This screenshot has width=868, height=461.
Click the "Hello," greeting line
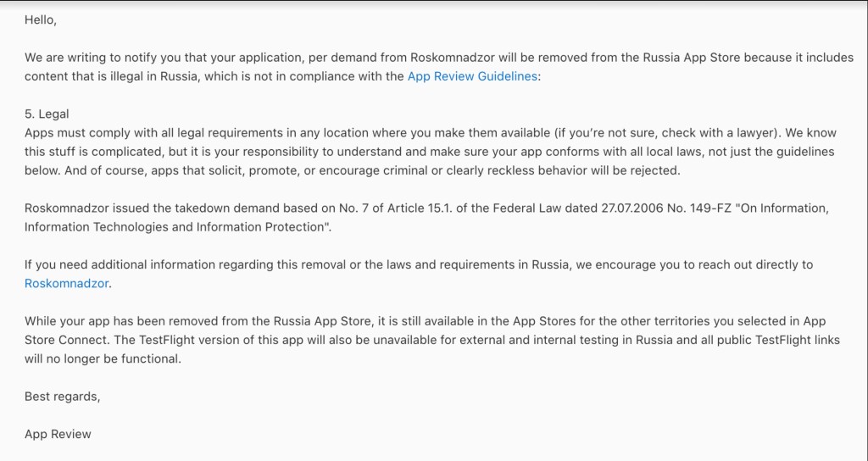pyautogui.click(x=41, y=19)
